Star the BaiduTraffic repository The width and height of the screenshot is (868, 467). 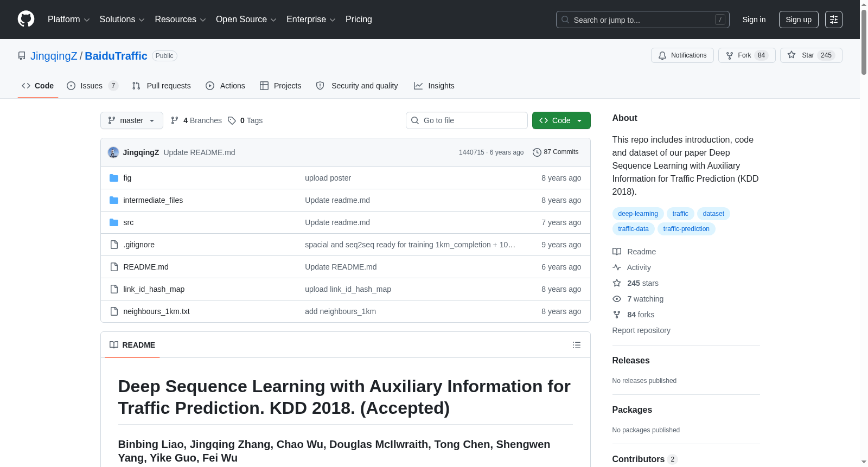pos(811,55)
